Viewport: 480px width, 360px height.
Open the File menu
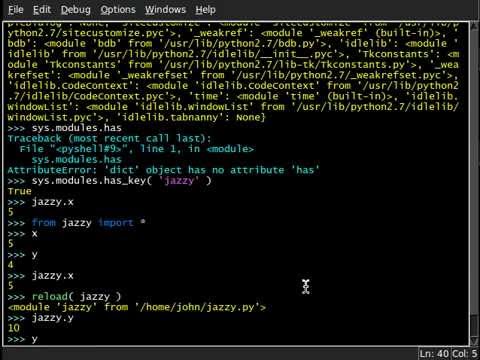[16, 10]
